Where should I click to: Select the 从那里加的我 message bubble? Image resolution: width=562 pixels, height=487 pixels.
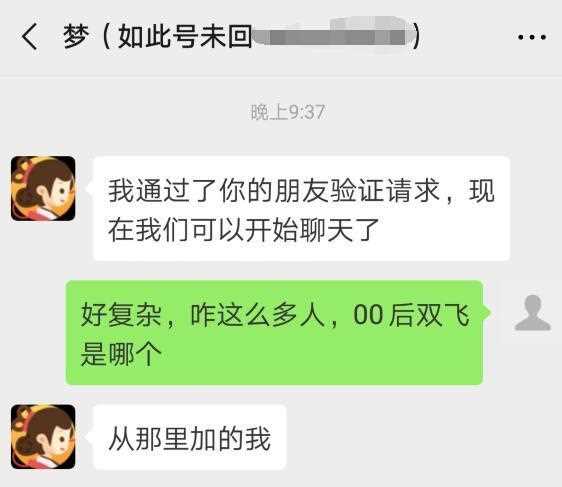(190, 437)
